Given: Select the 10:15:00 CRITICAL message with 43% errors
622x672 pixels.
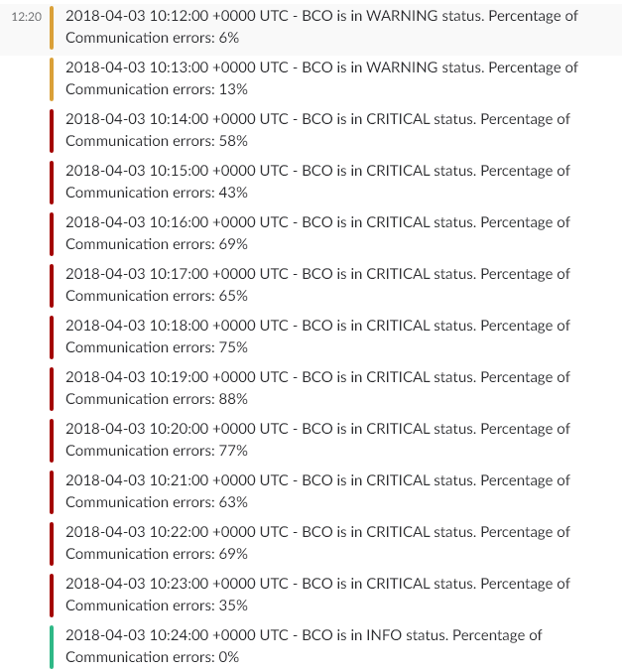Looking at the screenshot, I should (317, 182).
